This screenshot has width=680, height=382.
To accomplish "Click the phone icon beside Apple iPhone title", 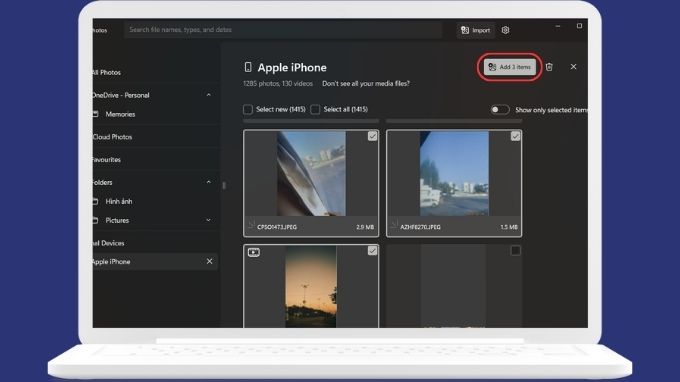I will [x=248, y=67].
